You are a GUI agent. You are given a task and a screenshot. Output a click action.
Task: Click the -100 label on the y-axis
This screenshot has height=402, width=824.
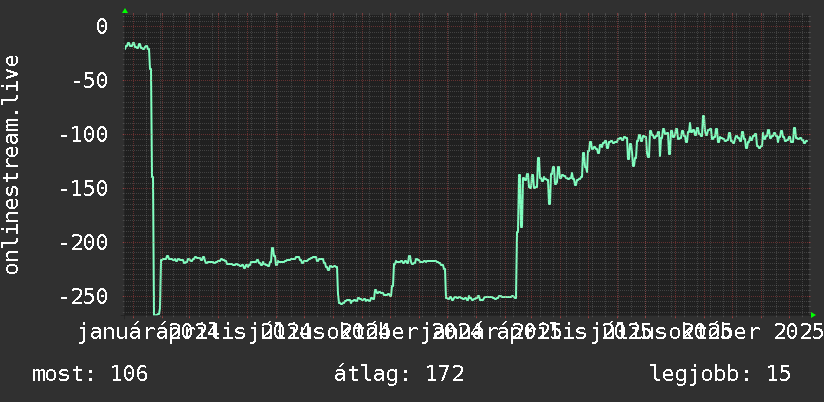click(84, 135)
